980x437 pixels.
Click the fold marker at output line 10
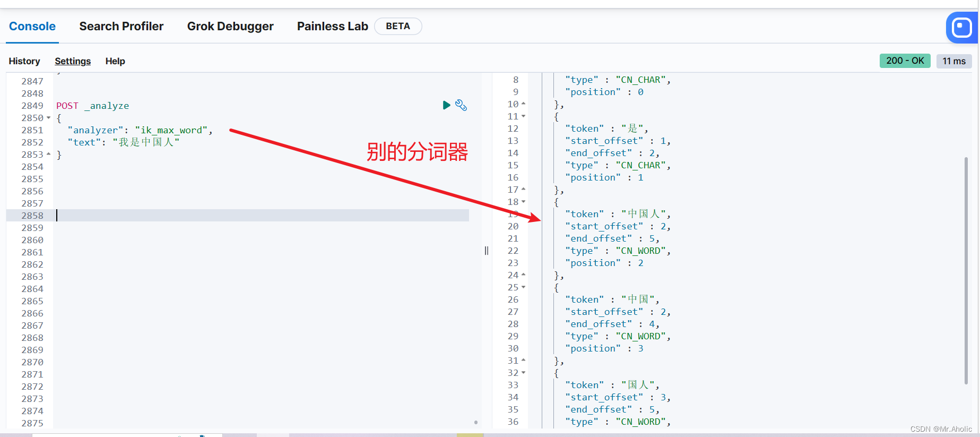click(x=523, y=104)
